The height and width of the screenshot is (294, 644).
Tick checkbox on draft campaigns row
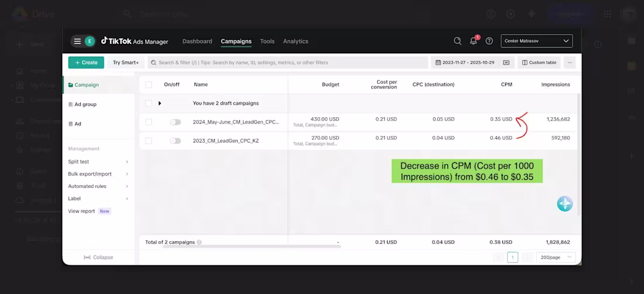149,103
